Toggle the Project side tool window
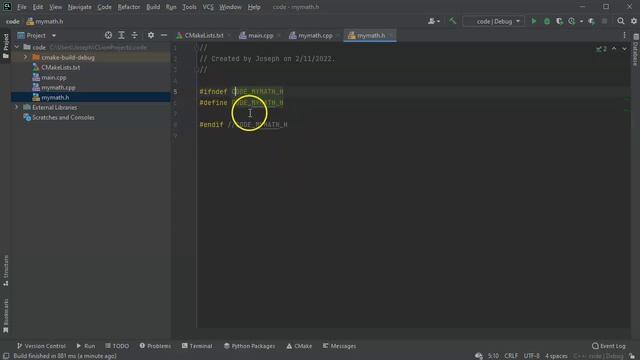 click(x=6, y=46)
